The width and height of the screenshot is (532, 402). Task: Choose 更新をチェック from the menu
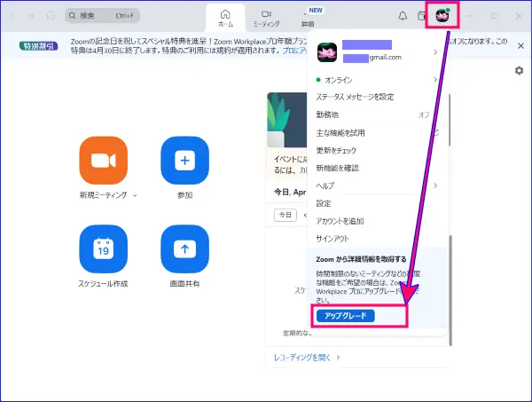tap(336, 150)
